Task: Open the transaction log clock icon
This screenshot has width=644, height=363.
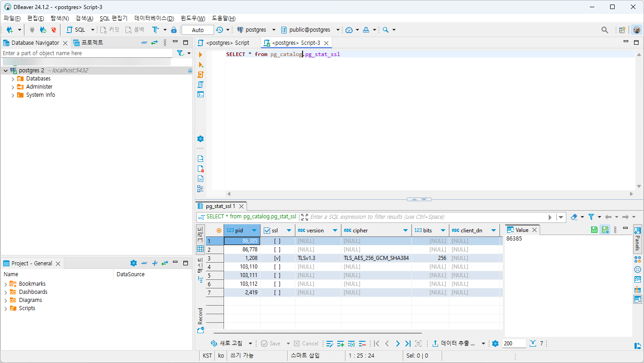Action: click(x=219, y=30)
